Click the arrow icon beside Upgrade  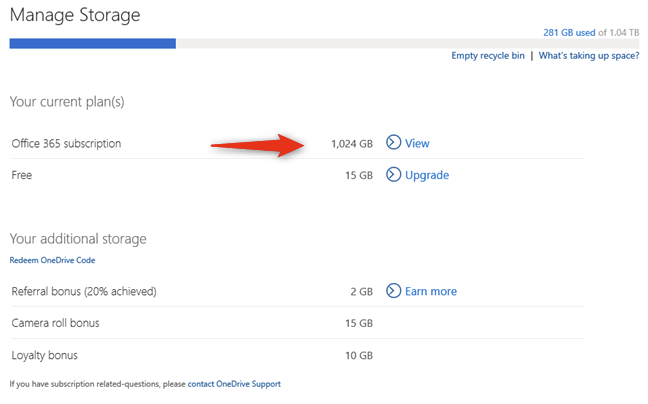click(x=393, y=174)
